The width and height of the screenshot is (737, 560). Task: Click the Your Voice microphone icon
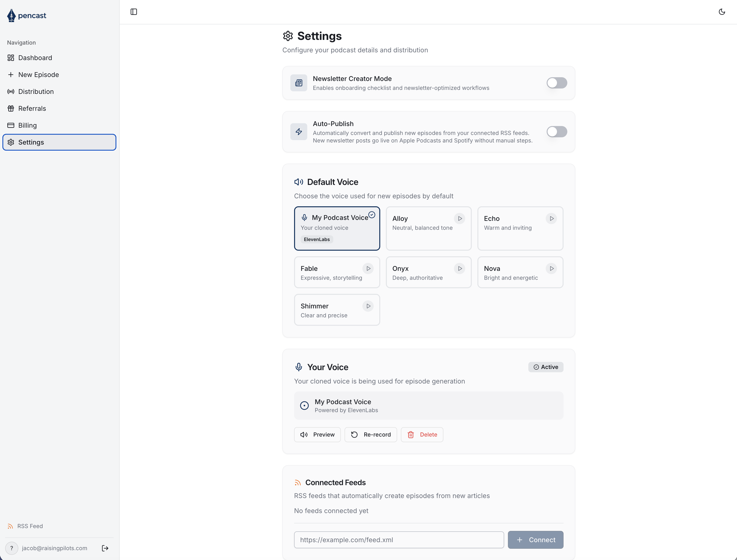click(x=299, y=367)
